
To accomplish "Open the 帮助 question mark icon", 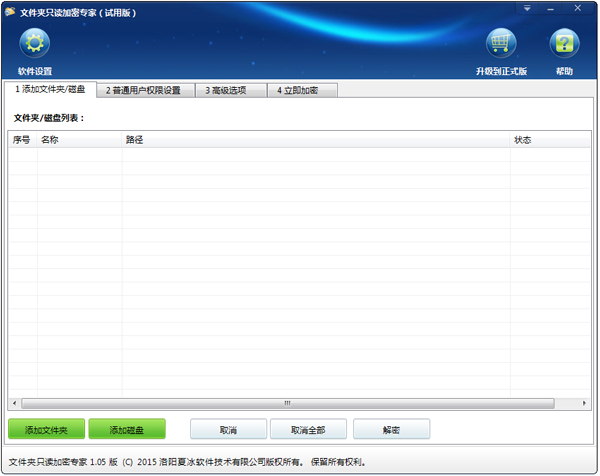I will click(x=564, y=42).
